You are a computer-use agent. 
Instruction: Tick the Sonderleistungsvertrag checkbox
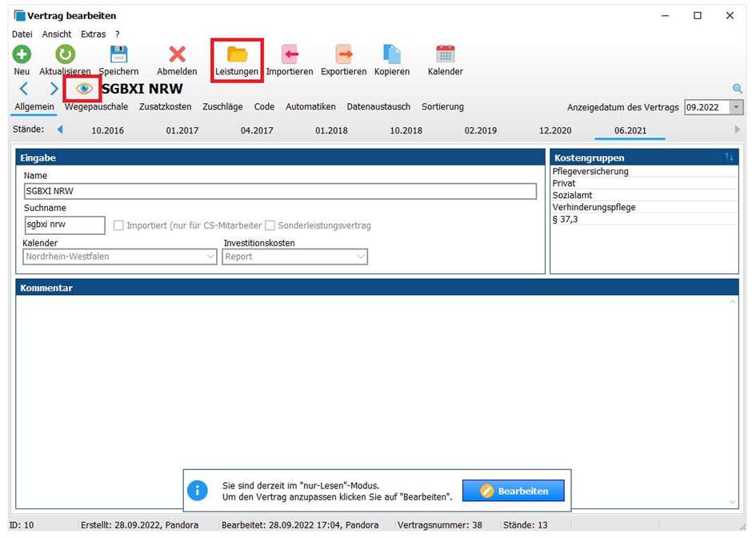coord(270,225)
